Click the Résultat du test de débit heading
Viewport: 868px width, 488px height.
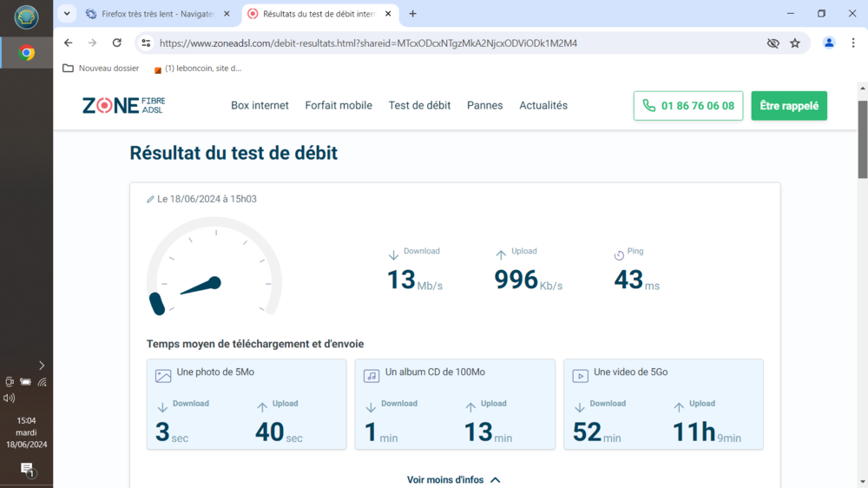(233, 153)
